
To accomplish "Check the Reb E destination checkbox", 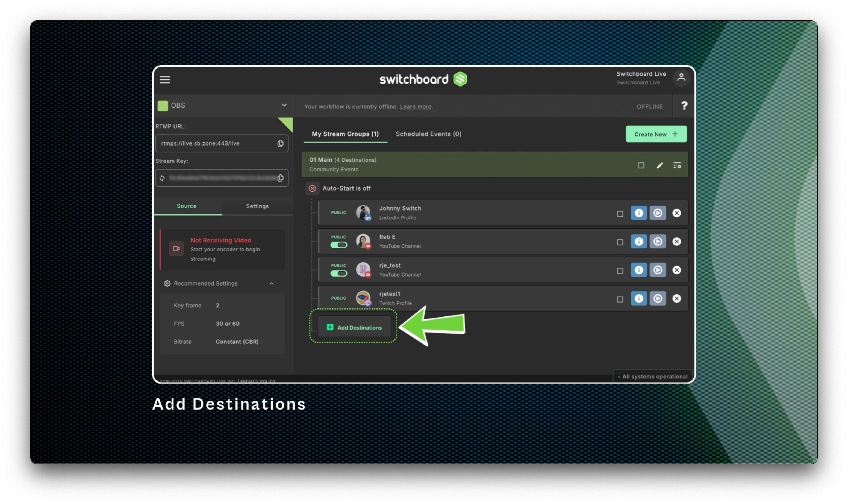I will click(x=620, y=242).
